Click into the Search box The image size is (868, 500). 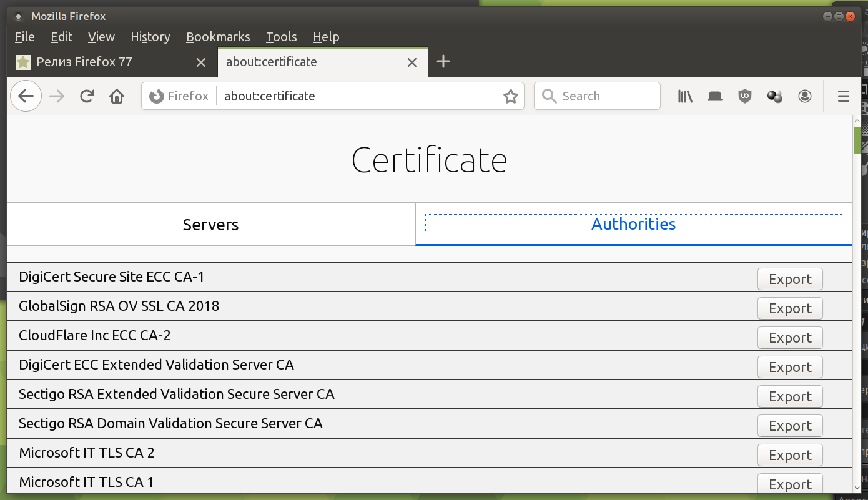point(606,96)
